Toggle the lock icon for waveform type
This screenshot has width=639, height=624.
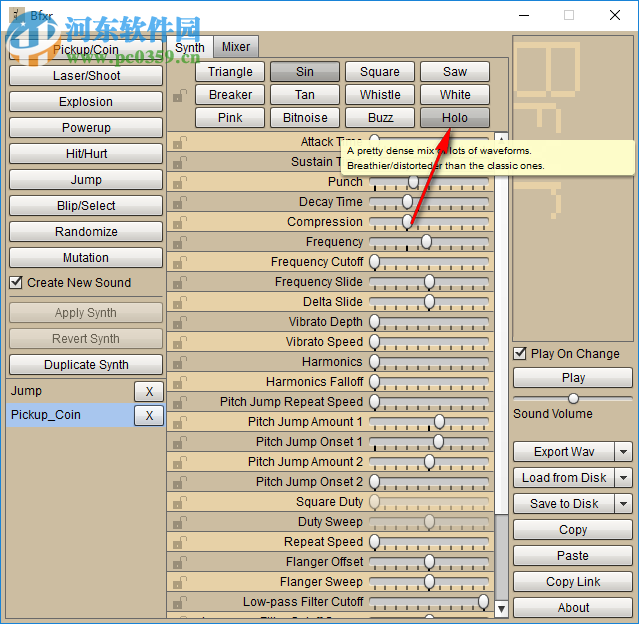tap(179, 96)
